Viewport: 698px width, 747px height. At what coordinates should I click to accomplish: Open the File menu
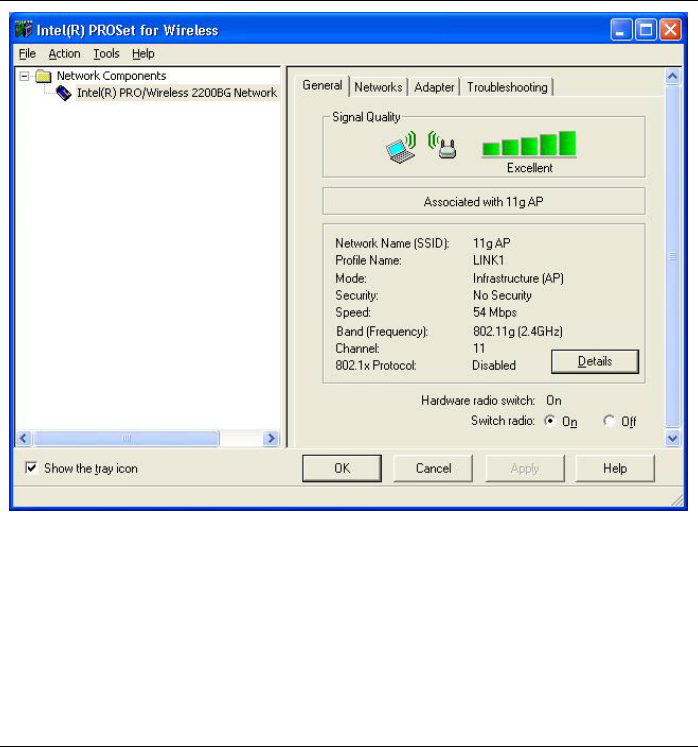27,54
